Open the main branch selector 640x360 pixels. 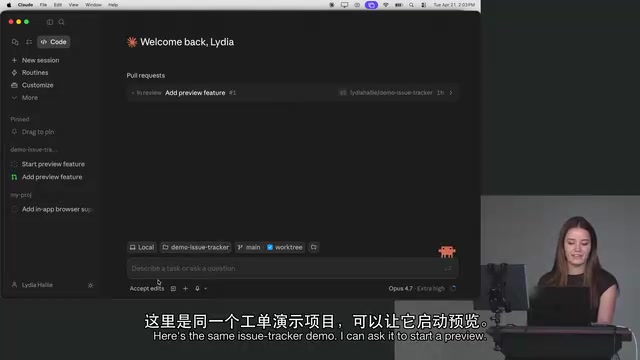249,247
